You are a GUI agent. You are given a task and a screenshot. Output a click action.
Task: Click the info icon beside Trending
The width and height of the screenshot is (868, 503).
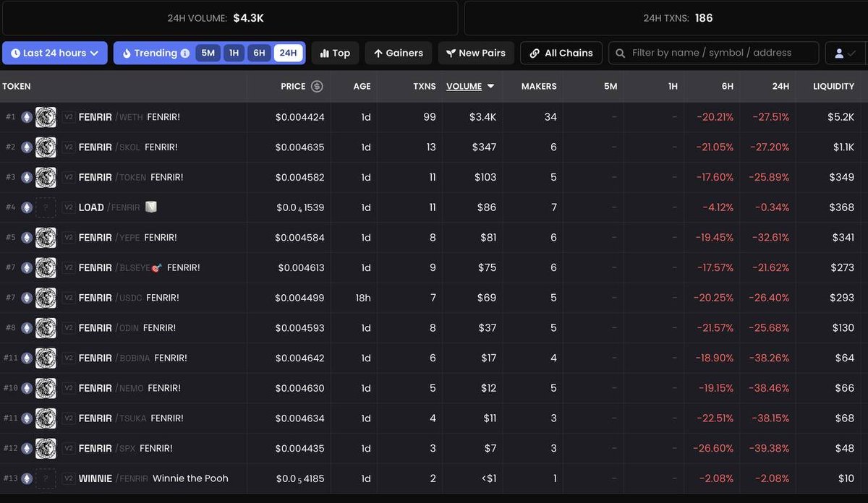(x=185, y=53)
